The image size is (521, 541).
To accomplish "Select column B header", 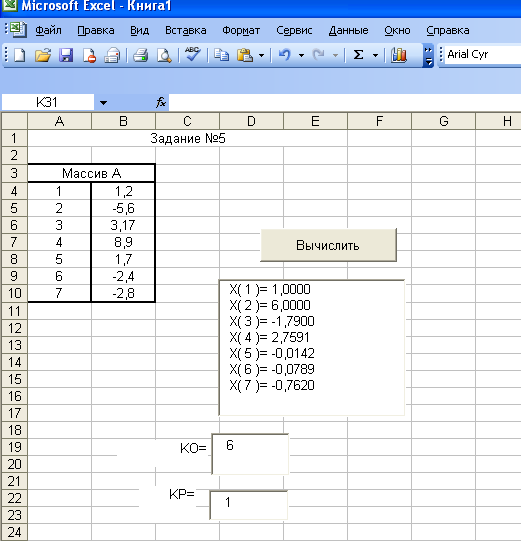I will pos(123,121).
